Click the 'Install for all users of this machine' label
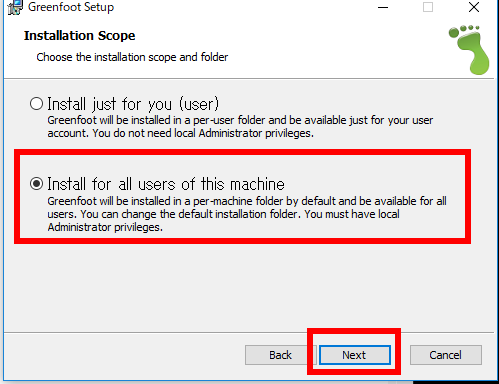The width and height of the screenshot is (499, 384). (x=166, y=184)
